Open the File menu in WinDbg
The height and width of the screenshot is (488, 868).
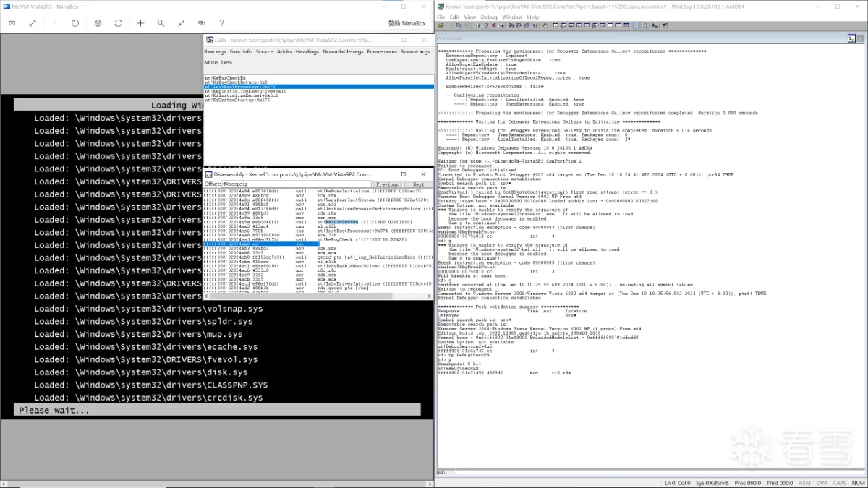441,17
